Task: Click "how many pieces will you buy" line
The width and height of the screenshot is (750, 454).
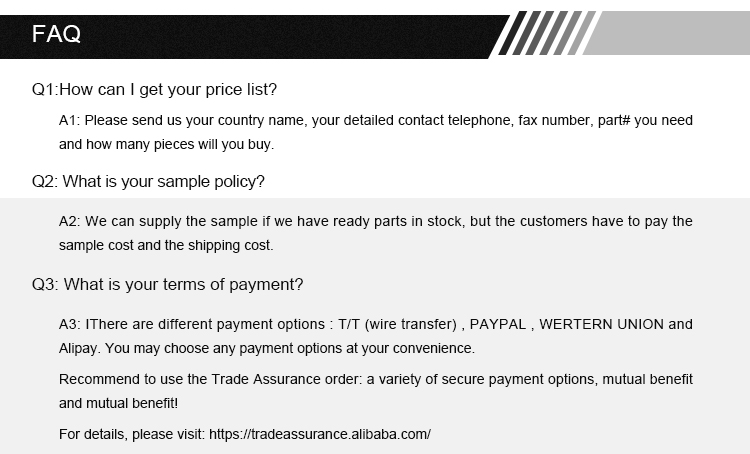Action: click(x=166, y=144)
